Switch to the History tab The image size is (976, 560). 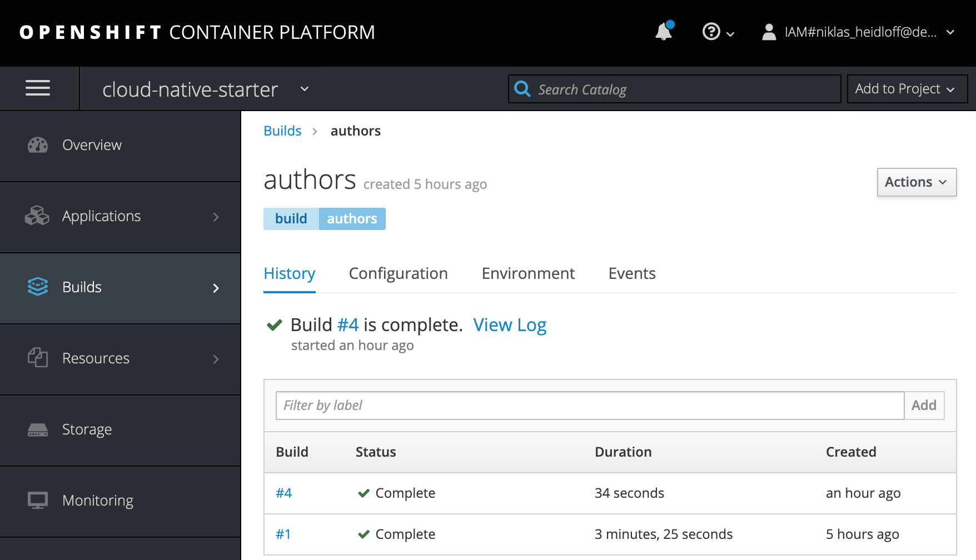tap(290, 273)
